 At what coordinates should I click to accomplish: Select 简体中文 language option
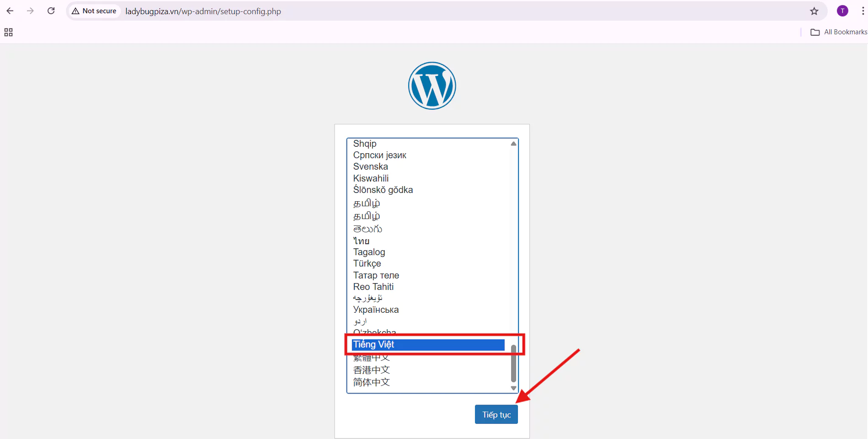point(428,382)
